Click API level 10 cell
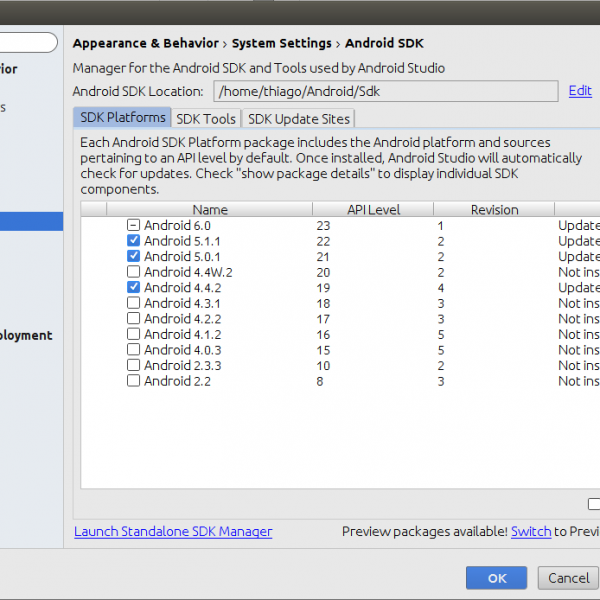Viewport: 600px width, 600px height. point(323,365)
